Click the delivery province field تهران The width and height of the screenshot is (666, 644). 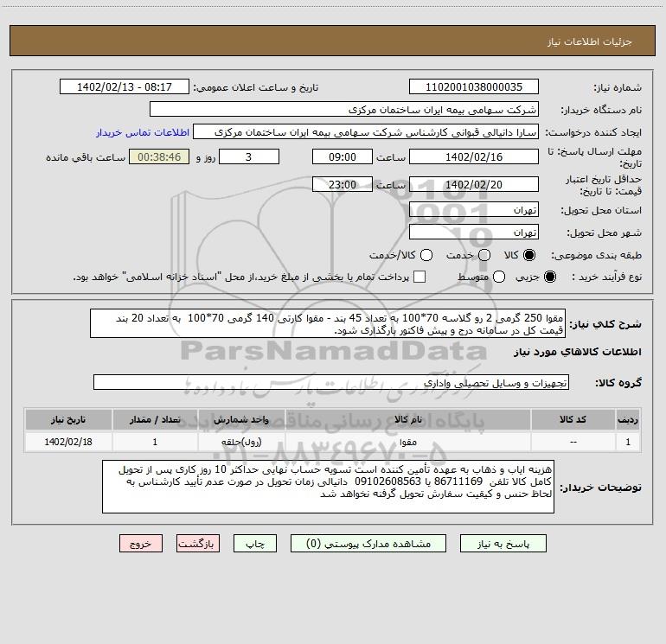pyautogui.click(x=474, y=210)
